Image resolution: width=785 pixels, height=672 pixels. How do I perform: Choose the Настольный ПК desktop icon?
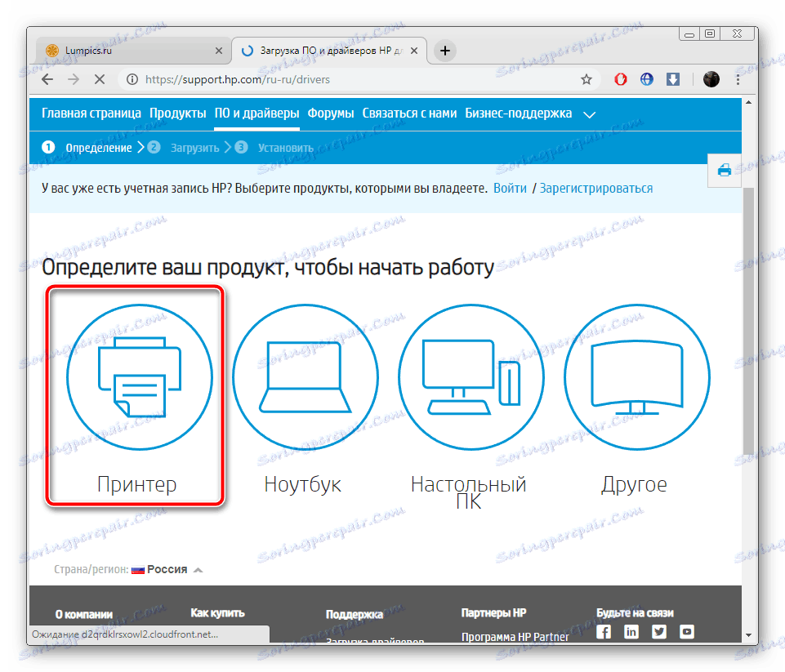pos(471,376)
